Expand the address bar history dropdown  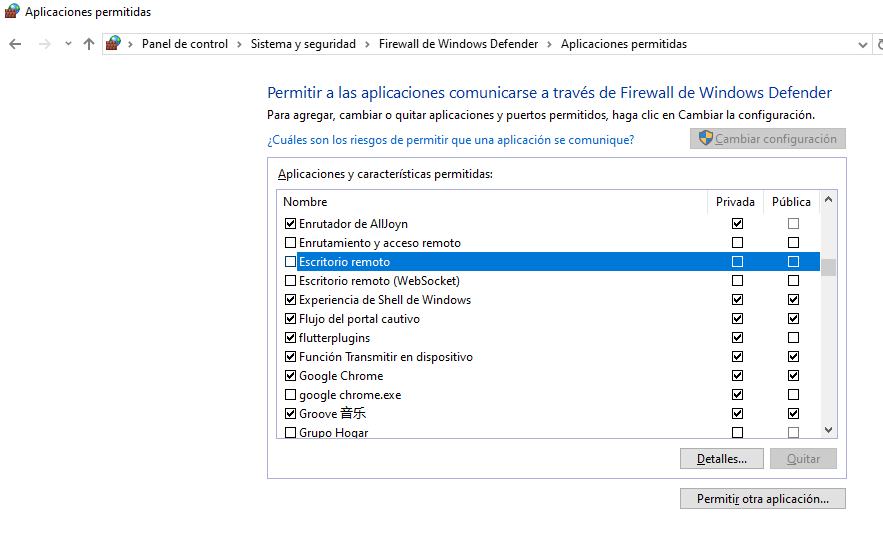pyautogui.click(x=863, y=44)
